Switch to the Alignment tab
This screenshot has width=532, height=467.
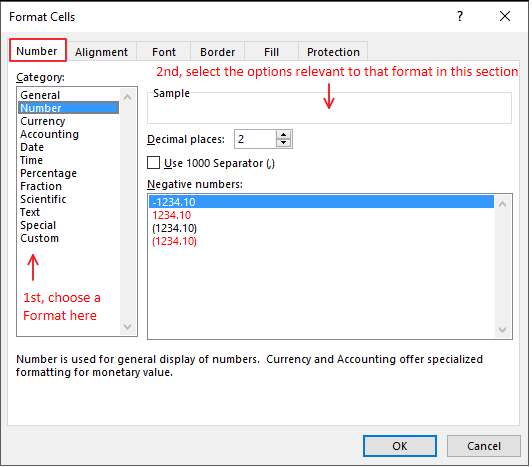coord(102,52)
